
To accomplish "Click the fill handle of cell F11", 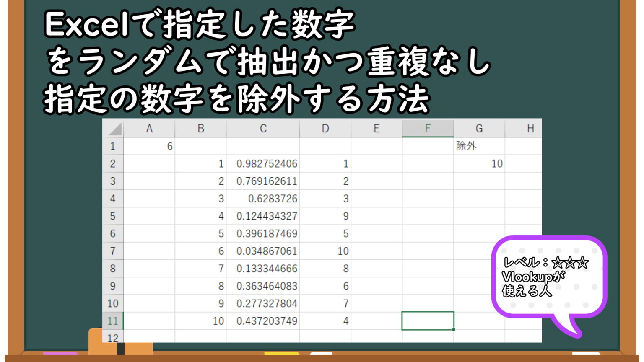I will pyautogui.click(x=454, y=330).
